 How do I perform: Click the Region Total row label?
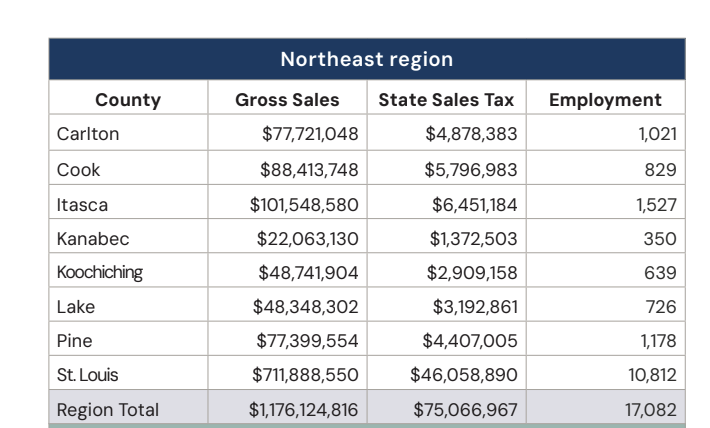tap(107, 410)
